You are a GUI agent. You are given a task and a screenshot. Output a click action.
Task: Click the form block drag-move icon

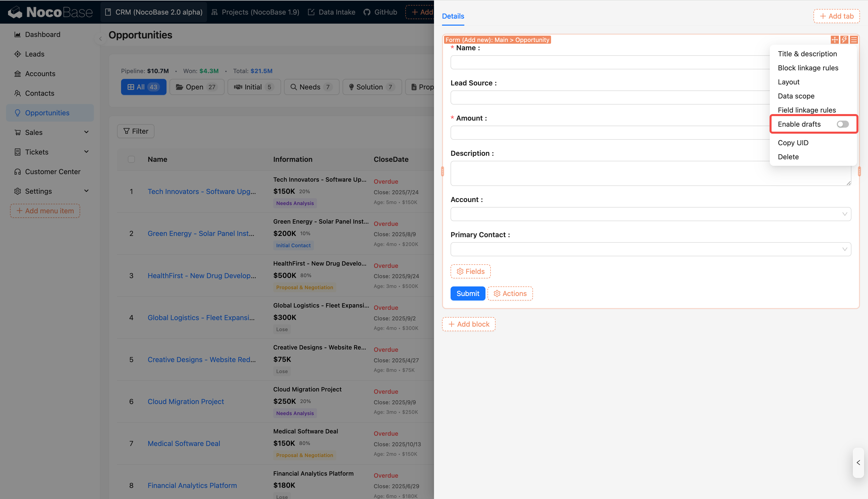coord(834,40)
